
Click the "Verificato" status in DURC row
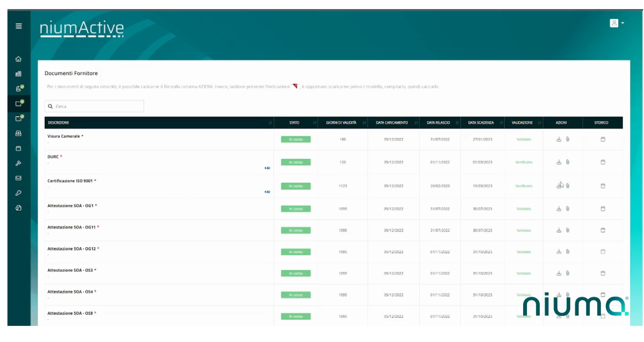coord(524,162)
